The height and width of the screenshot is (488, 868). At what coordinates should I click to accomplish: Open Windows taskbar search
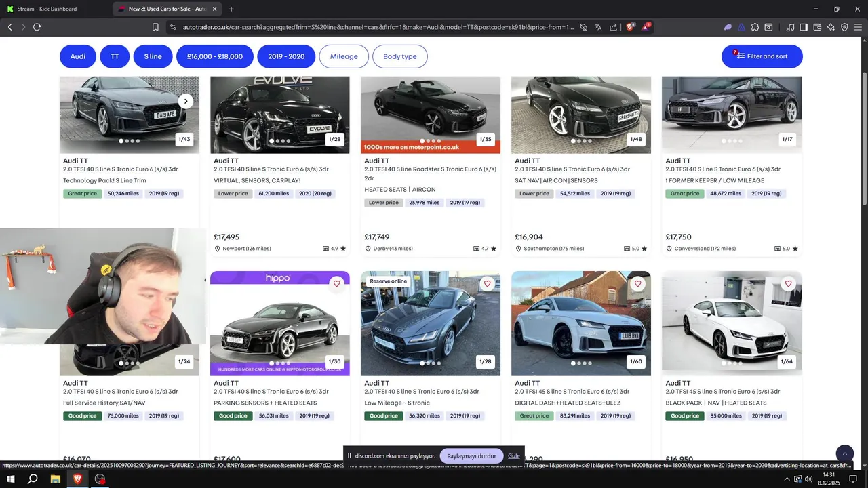[x=33, y=479]
